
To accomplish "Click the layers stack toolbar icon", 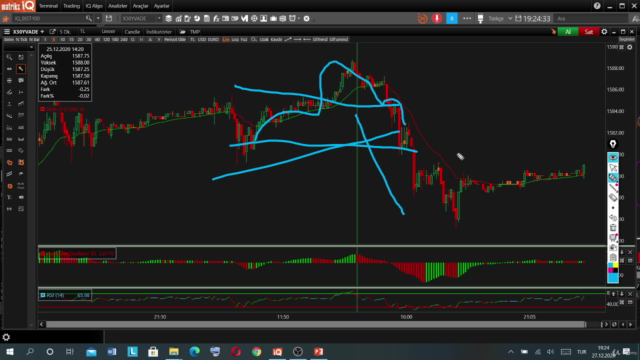I will pyautogui.click(x=168, y=18).
